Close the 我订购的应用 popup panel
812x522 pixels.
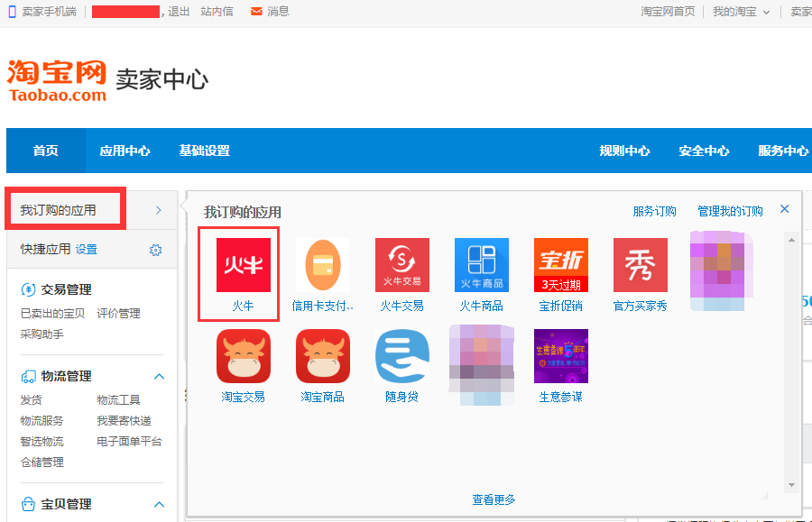tap(784, 209)
